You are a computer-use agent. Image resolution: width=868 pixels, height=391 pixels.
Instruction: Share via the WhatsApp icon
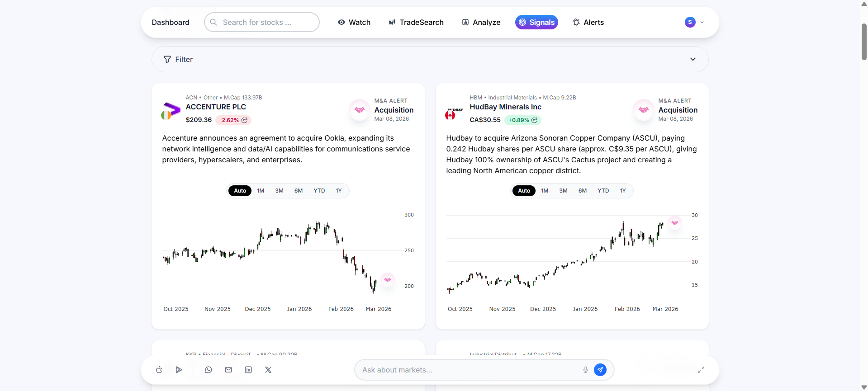(209, 370)
